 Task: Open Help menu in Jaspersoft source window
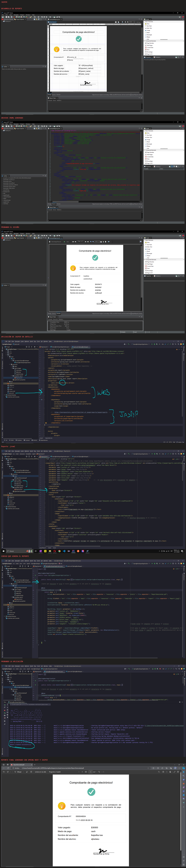(x=33, y=124)
